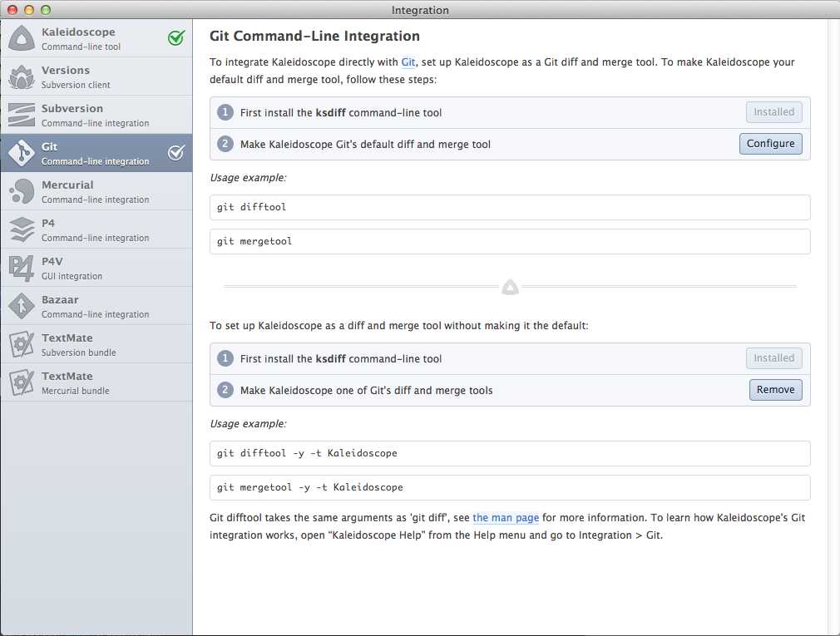Click the Configure button
This screenshot has height=636, width=840.
[x=770, y=144]
